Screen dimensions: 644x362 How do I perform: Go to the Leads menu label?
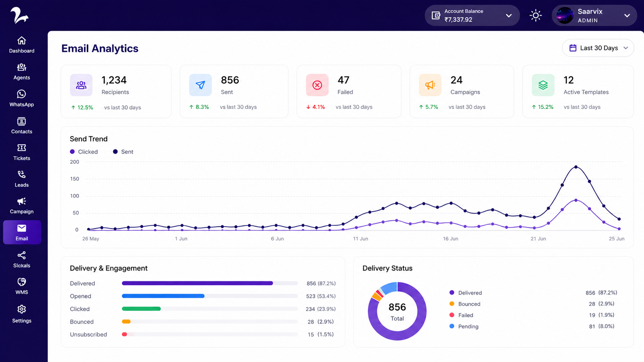22,185
